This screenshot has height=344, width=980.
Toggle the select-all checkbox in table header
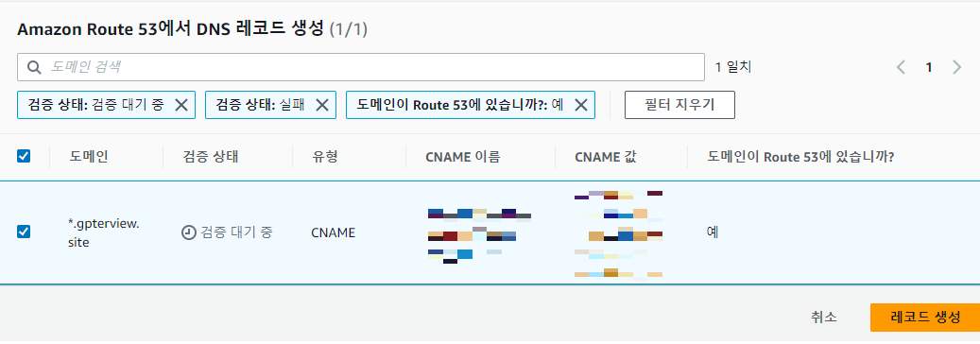coord(24,156)
